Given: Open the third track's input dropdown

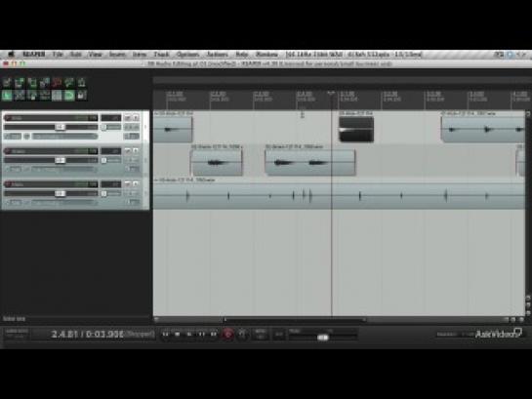Looking at the screenshot, I should (x=65, y=202).
